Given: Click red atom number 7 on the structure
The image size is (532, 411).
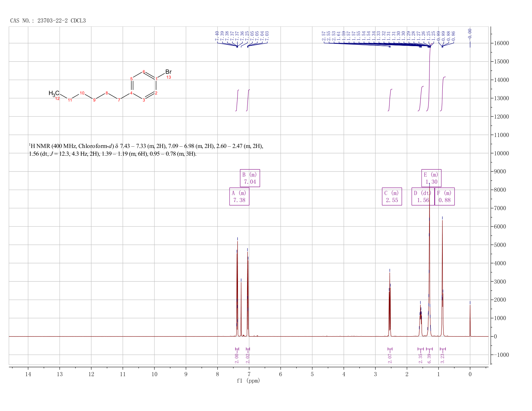Looking at the screenshot, I should pos(119,100).
